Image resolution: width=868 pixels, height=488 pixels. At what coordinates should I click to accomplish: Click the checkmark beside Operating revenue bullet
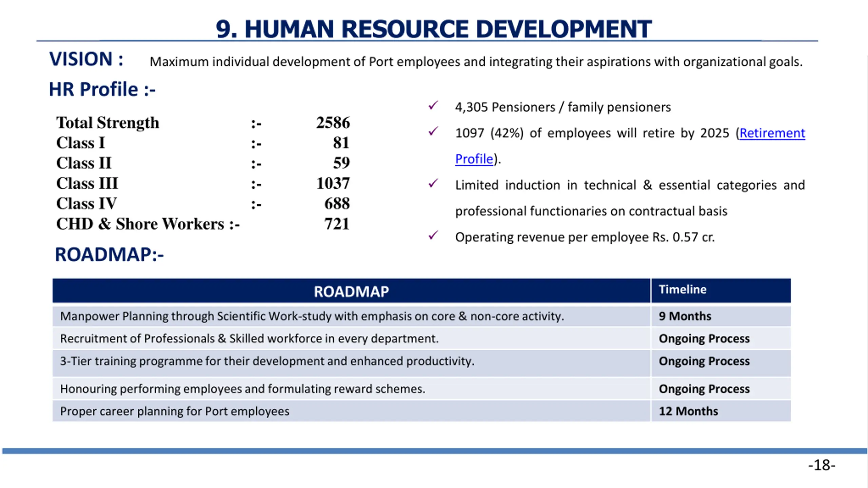point(433,235)
